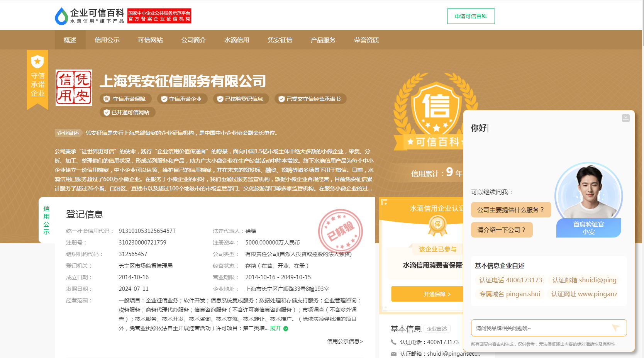
Task: Expand the 经营范围 text via 展开
Action: tap(275, 329)
